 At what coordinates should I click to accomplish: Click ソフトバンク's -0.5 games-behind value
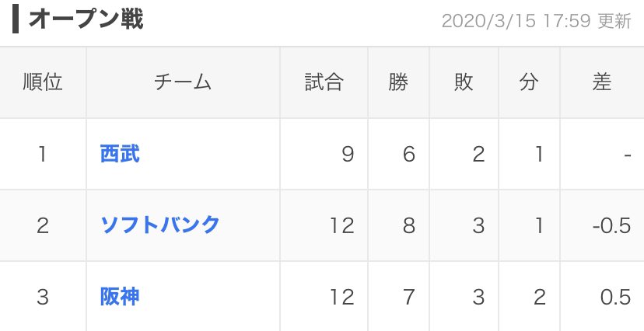click(611, 225)
